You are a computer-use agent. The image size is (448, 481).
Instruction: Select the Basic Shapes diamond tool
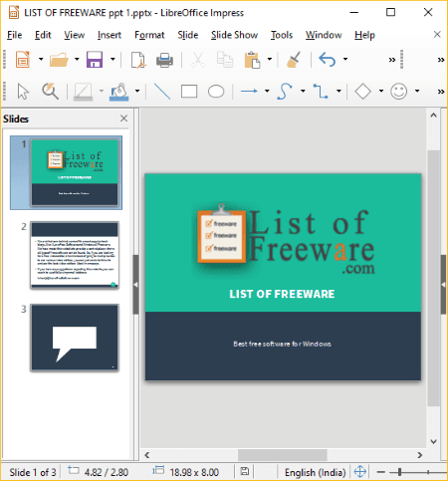pyautogui.click(x=362, y=91)
